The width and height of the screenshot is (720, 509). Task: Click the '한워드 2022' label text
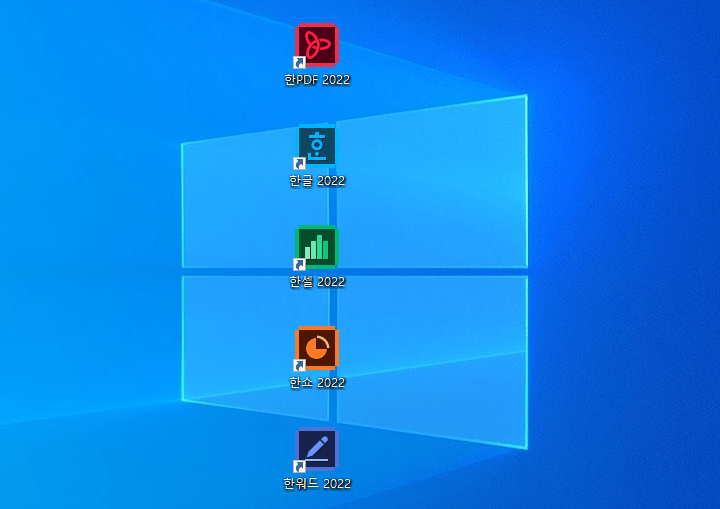(x=317, y=484)
